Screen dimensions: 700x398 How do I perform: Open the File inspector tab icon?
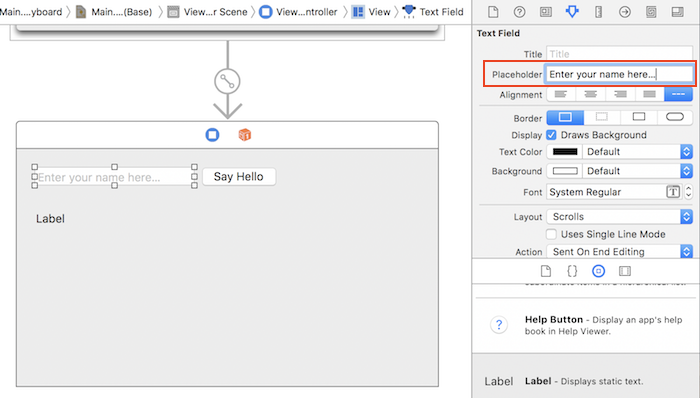(493, 12)
